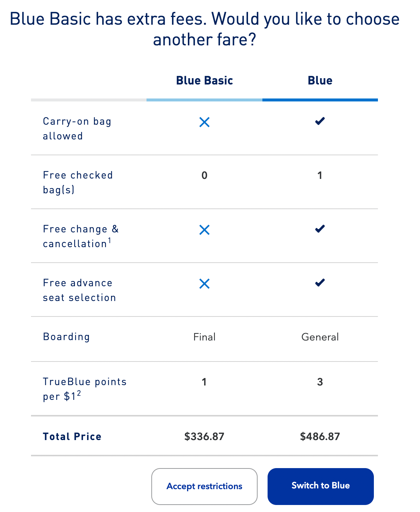420x512 pixels.
Task: Select the Blue Basic column header
Action: point(204,80)
